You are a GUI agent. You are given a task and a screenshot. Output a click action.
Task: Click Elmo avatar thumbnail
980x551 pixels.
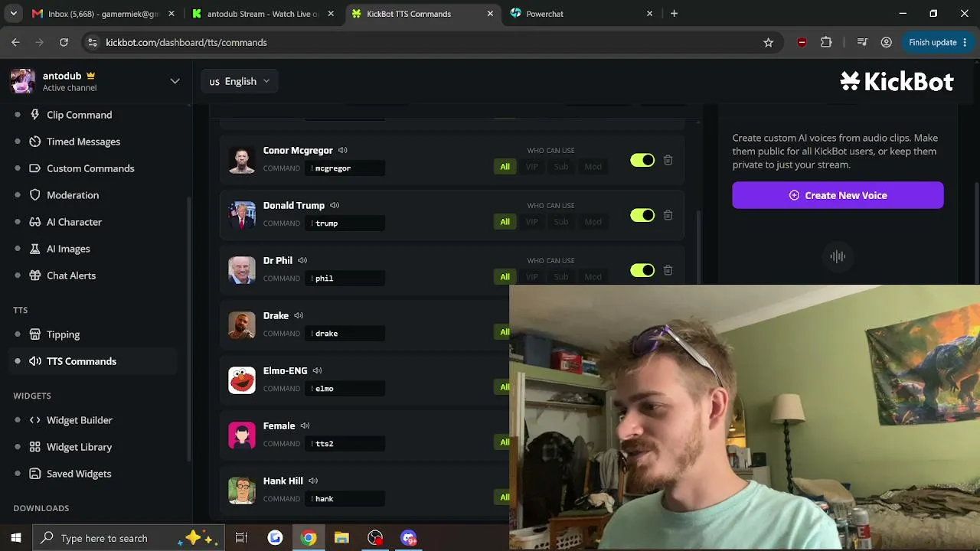242,380
